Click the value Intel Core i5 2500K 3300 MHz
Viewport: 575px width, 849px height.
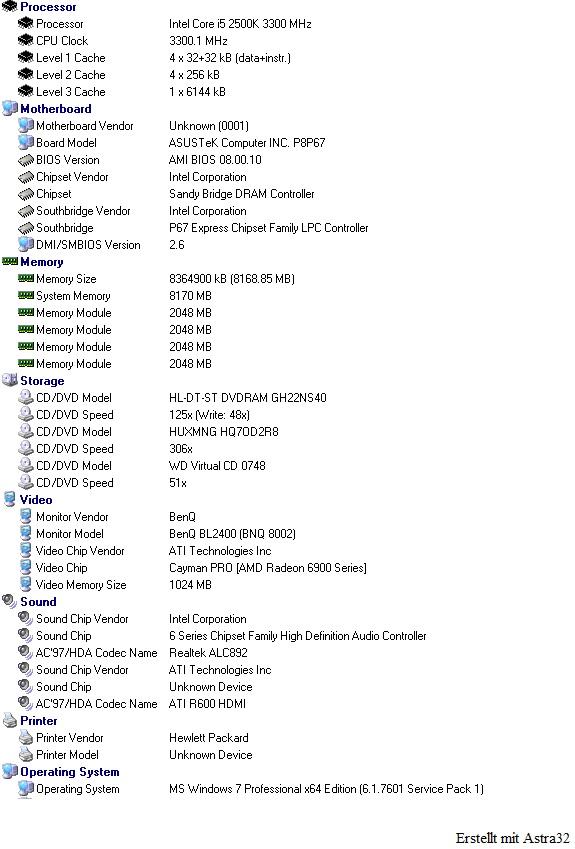(240, 24)
